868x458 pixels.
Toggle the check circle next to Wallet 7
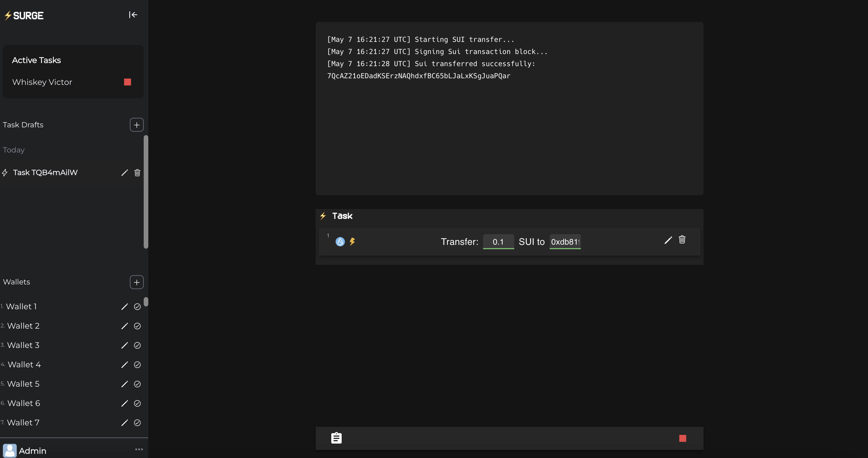[138, 422]
